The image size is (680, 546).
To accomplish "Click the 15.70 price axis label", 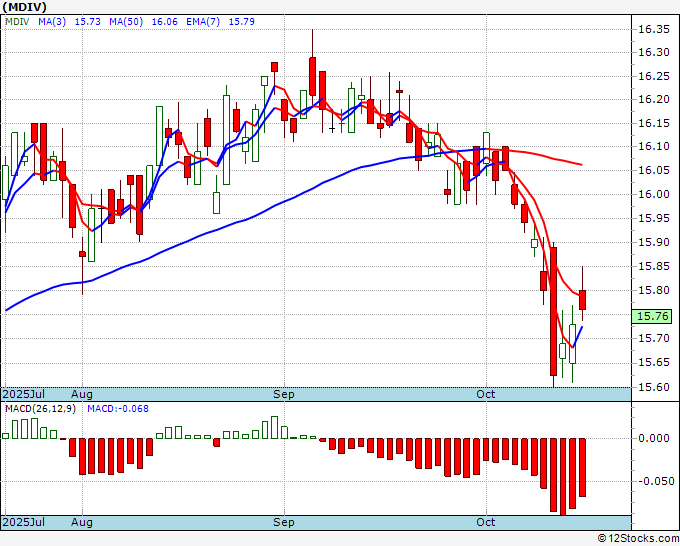I will pyautogui.click(x=654, y=338).
